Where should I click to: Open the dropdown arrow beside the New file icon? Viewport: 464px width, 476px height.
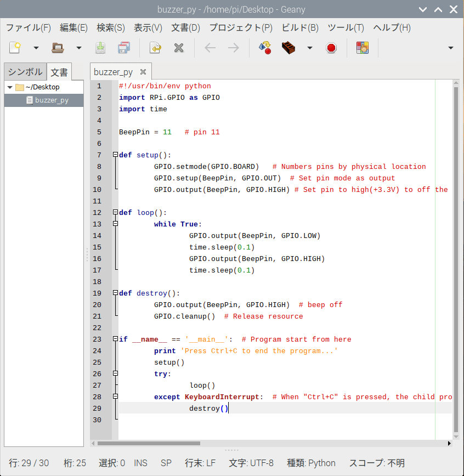click(x=36, y=48)
